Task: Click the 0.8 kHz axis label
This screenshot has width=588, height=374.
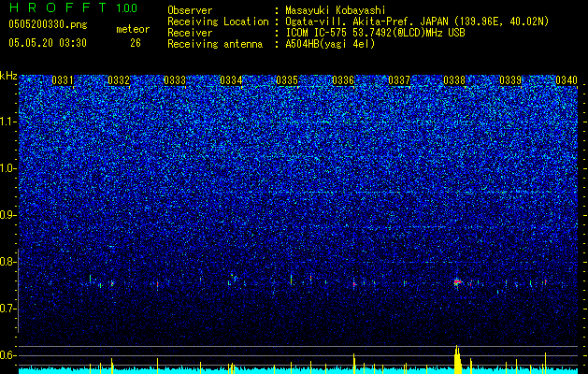Action: [7, 262]
